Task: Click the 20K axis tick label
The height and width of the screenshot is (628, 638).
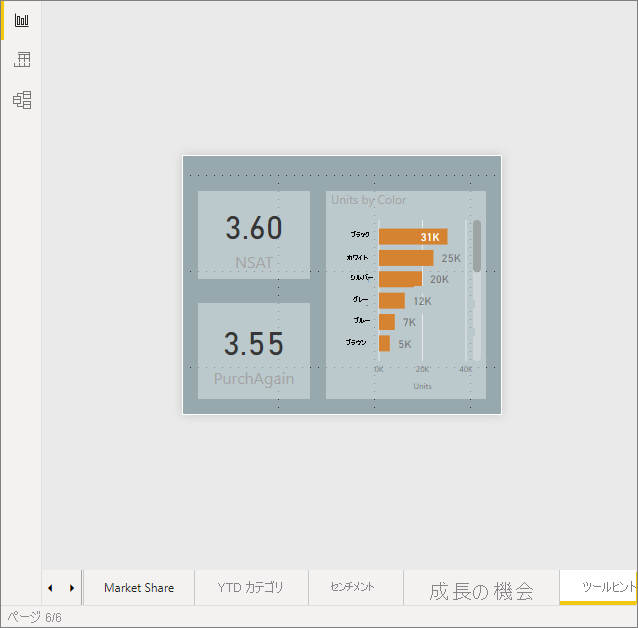Action: click(x=422, y=369)
